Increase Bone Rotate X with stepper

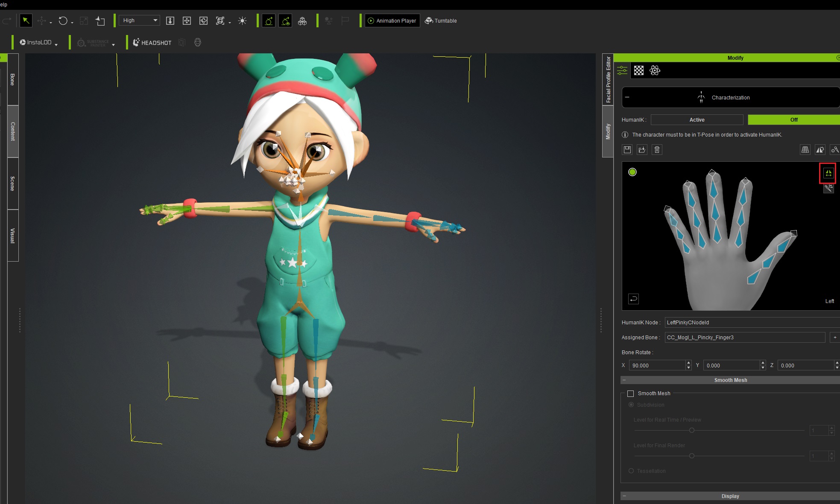pyautogui.click(x=688, y=363)
